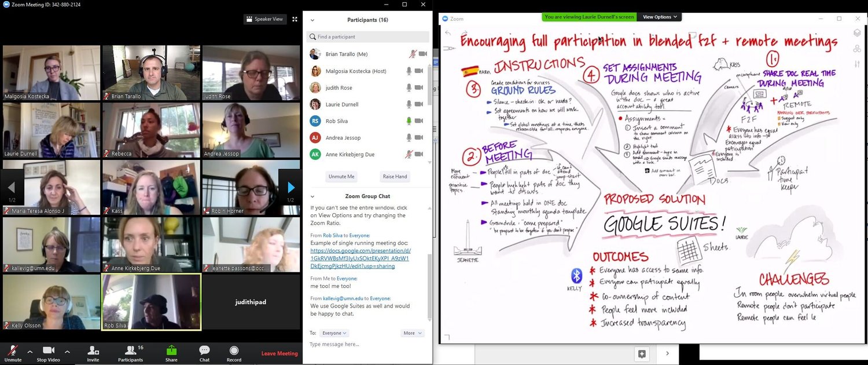The image size is (868, 365).
Task: Open Chat from the bottom toolbar
Action: point(204,353)
